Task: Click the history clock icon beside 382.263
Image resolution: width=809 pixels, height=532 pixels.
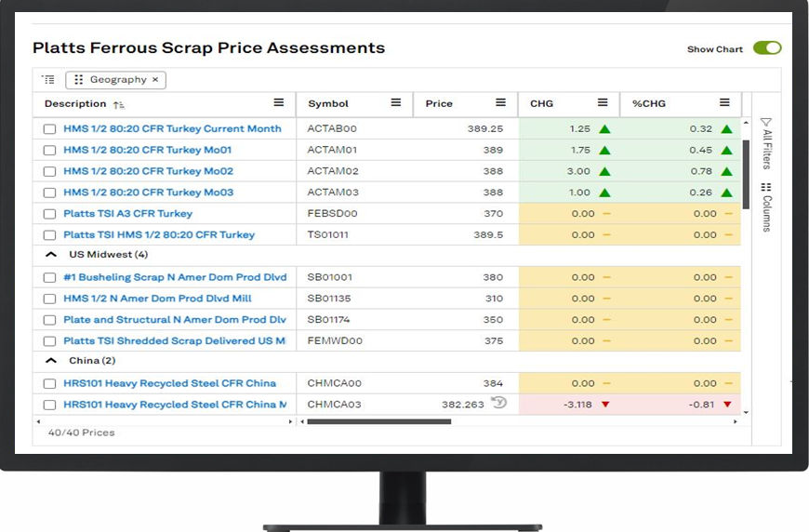Action: 498,402
